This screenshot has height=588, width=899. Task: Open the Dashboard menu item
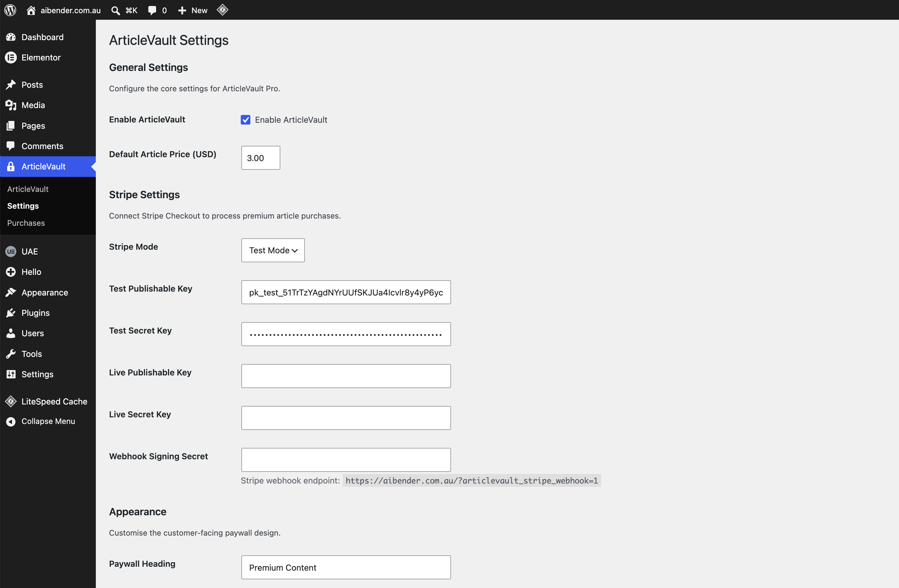(x=48, y=37)
